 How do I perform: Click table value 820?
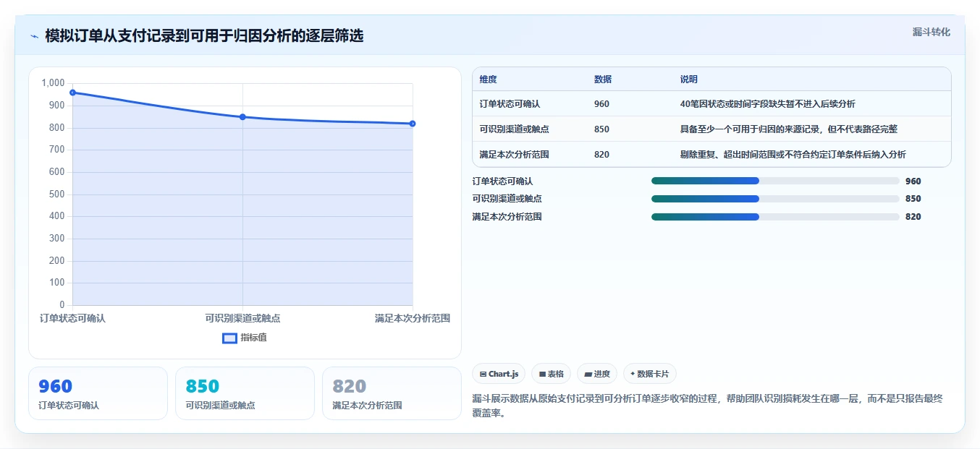pyautogui.click(x=601, y=155)
